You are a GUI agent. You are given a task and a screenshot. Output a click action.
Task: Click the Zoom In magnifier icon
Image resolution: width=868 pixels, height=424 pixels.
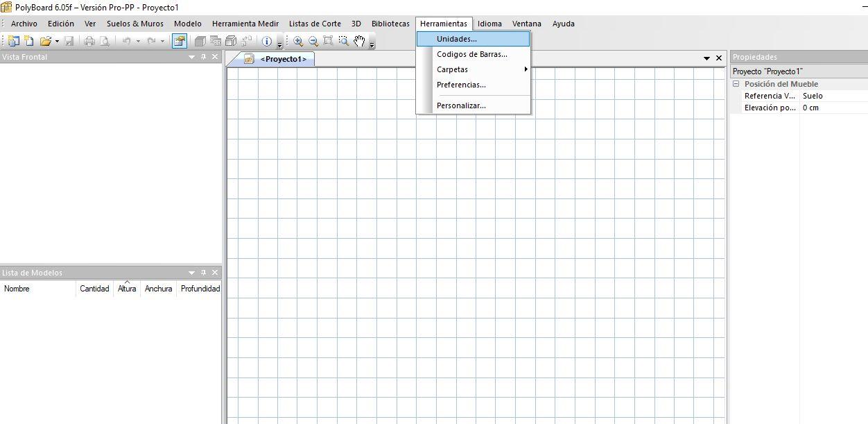click(x=298, y=41)
